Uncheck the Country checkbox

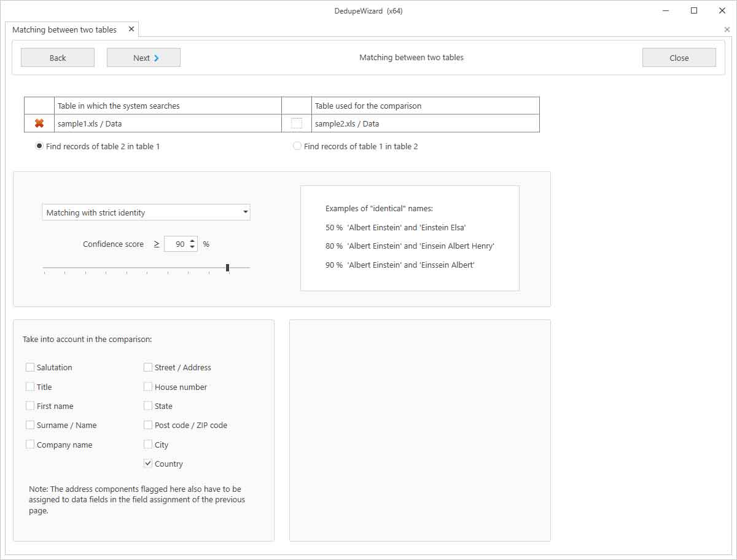click(x=147, y=464)
